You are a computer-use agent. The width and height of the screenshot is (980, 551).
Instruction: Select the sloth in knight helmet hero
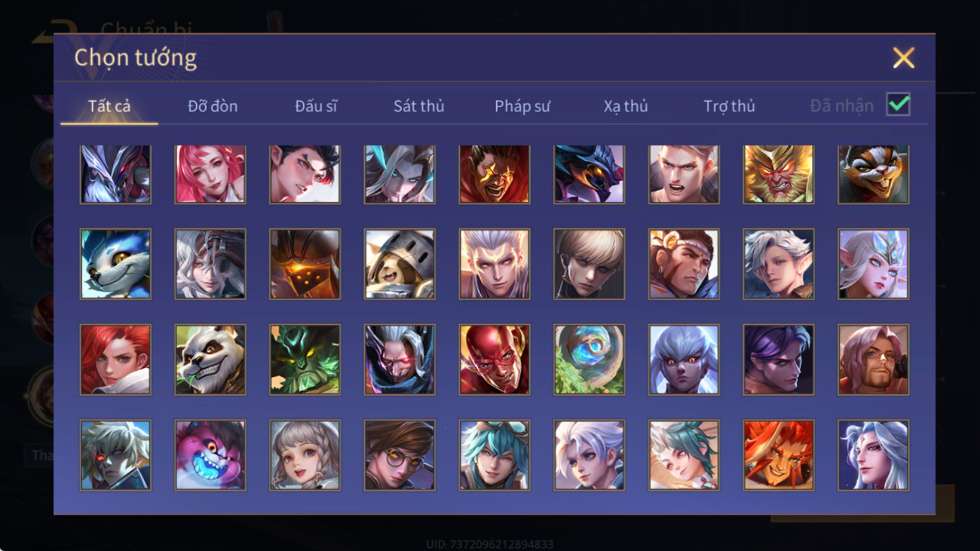[399, 264]
